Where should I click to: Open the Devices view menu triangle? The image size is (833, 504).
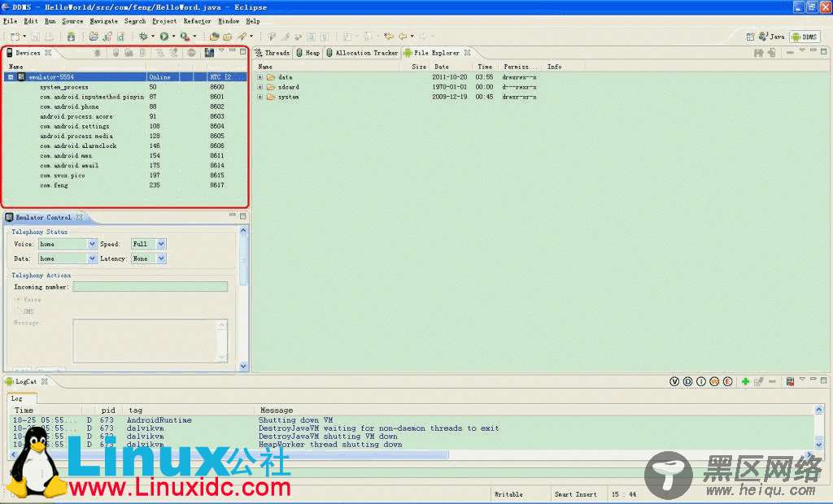221,50
